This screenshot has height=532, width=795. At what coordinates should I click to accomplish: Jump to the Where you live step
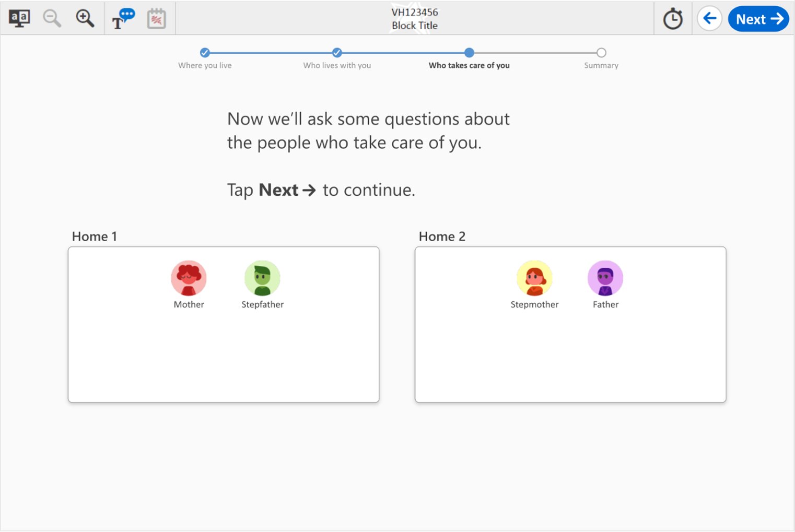coord(205,53)
